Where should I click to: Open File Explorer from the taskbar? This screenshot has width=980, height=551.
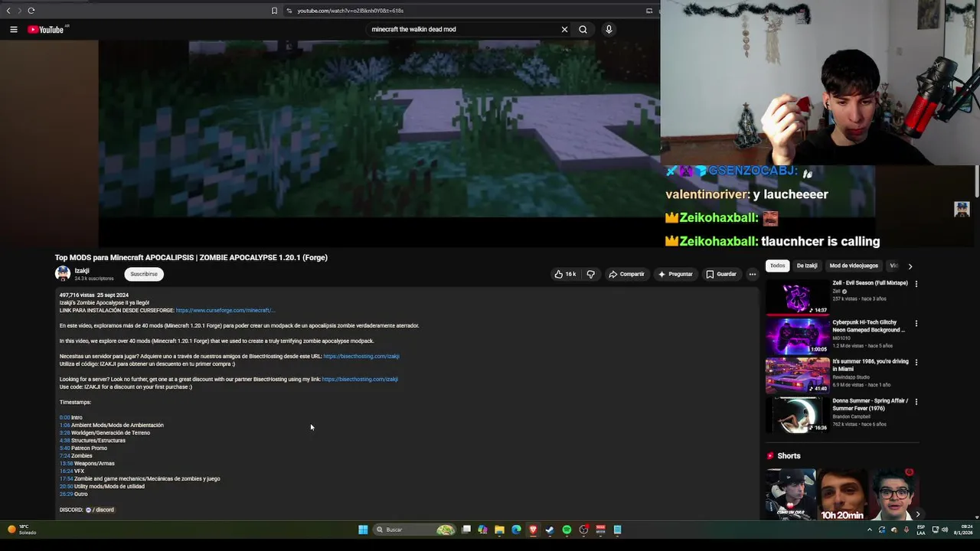coord(499,530)
